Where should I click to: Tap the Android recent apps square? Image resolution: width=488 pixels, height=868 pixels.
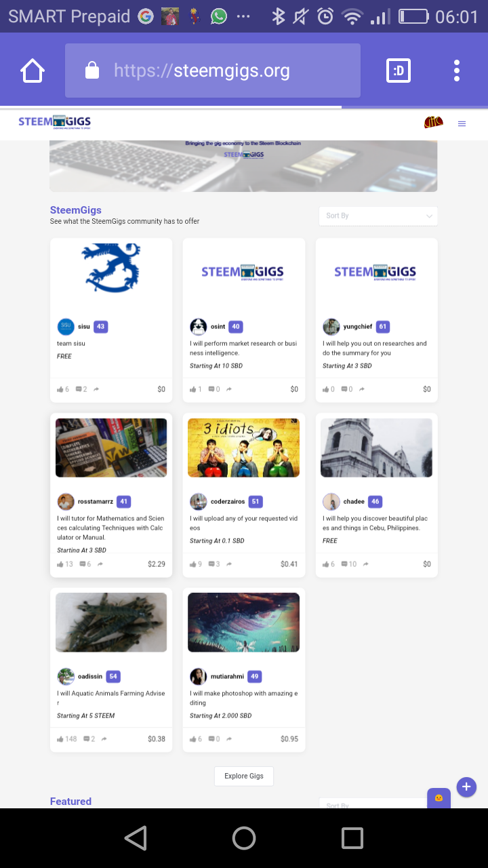[x=352, y=838]
